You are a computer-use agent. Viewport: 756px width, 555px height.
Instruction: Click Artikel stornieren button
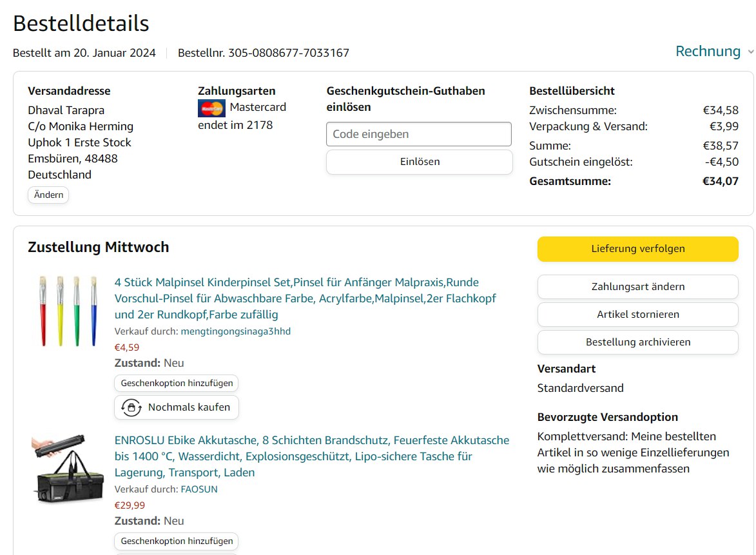pos(637,315)
